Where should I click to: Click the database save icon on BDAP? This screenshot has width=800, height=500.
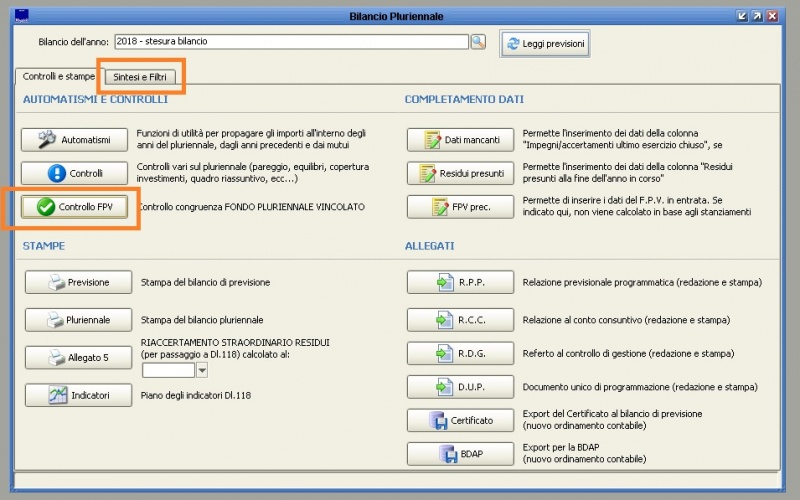pyautogui.click(x=448, y=454)
